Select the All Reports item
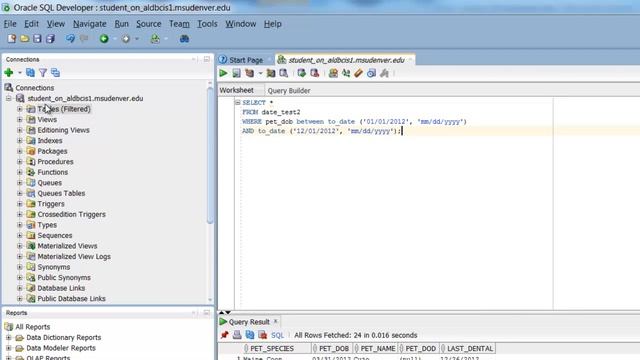 pyautogui.click(x=32, y=327)
